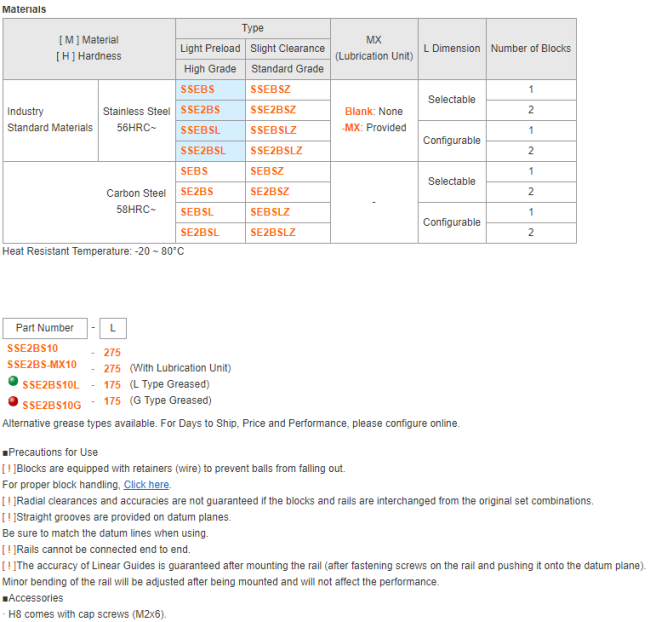This screenshot has height=622, width=650.
Task: Select SEBSZ standard grade part
Action: coord(266,171)
